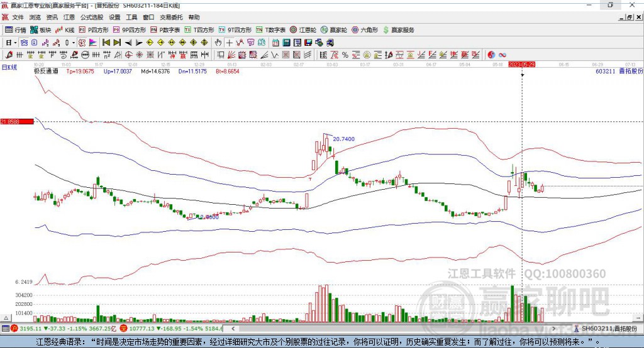Click the n² square-number tool icon
Image resolution: width=644 pixels, height=348 pixels.
tap(107, 55)
